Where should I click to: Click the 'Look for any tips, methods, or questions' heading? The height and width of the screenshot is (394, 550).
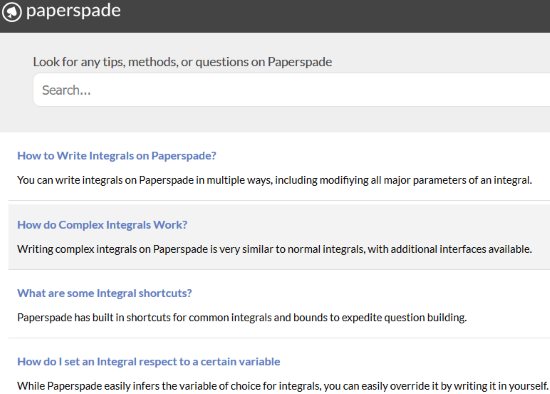coord(182,62)
